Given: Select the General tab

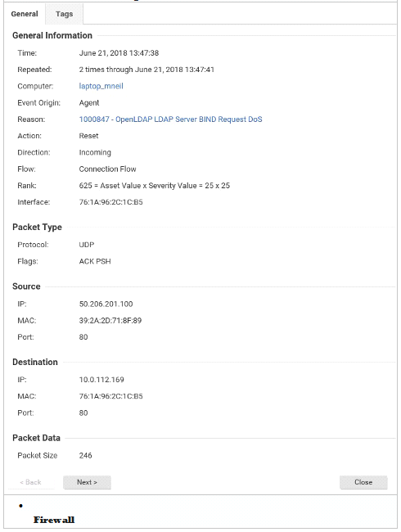Looking at the screenshot, I should 25,14.
